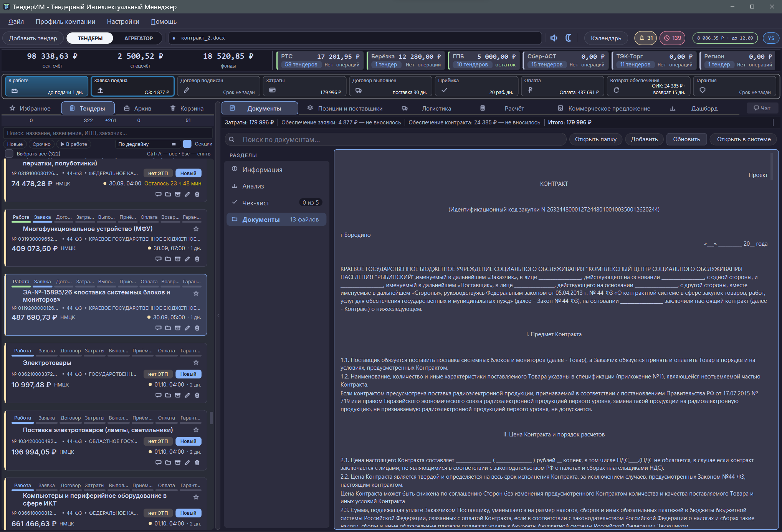Mute notifications with the speaker icon
The height and width of the screenshot is (532, 782).
tap(554, 38)
